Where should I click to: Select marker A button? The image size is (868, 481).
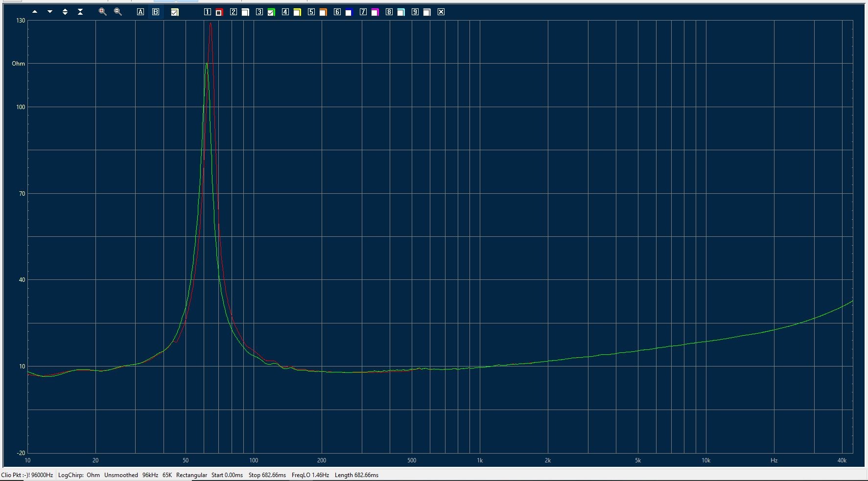(141, 12)
